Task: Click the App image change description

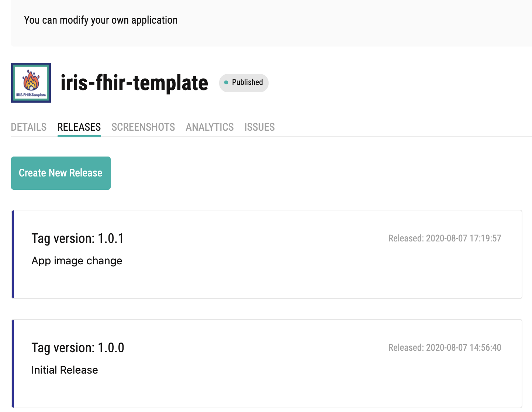Action: point(77,261)
